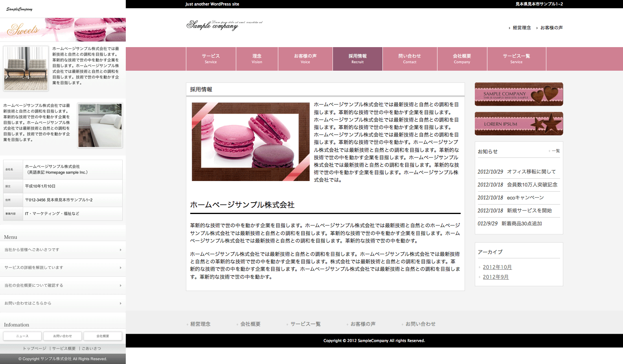Open the LORERN IPSUM stars banner

pyautogui.click(x=518, y=124)
